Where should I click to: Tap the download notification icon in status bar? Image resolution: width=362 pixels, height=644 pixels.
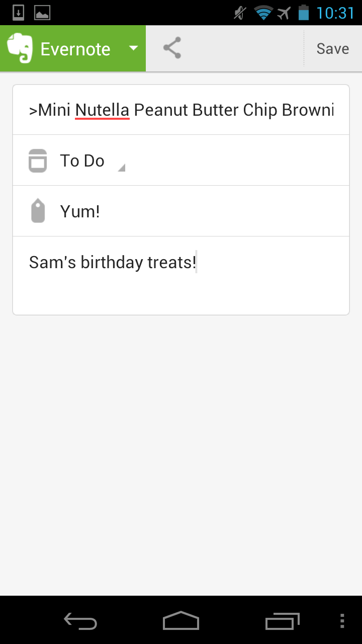19,13
